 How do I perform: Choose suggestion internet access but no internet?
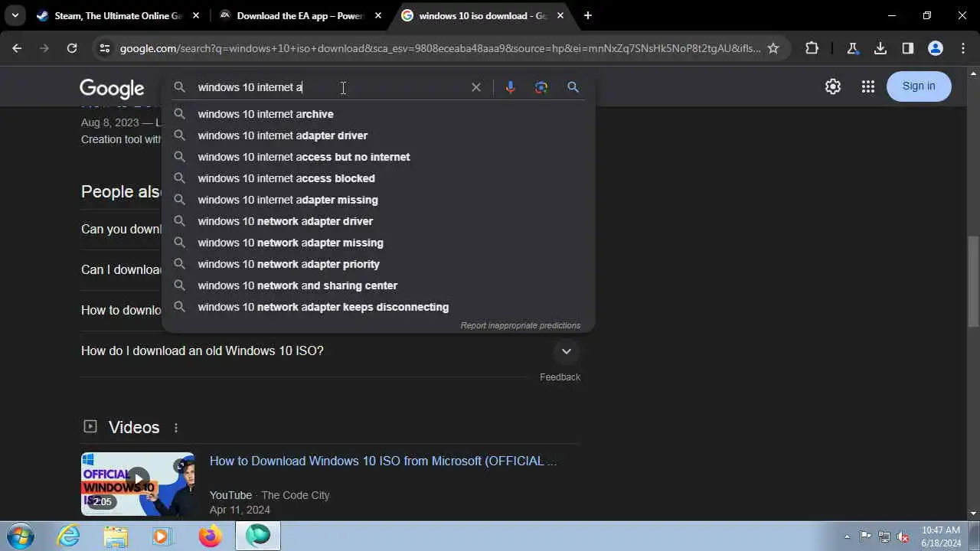[x=378, y=157]
